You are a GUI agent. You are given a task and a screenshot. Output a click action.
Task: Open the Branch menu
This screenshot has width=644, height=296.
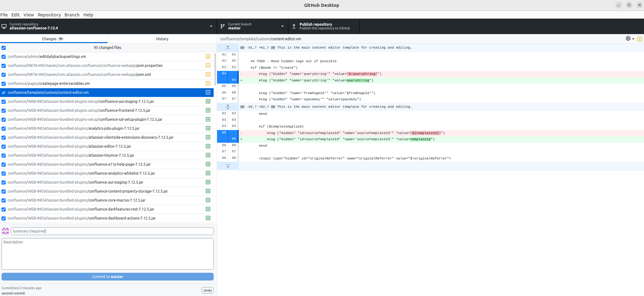[x=72, y=15]
